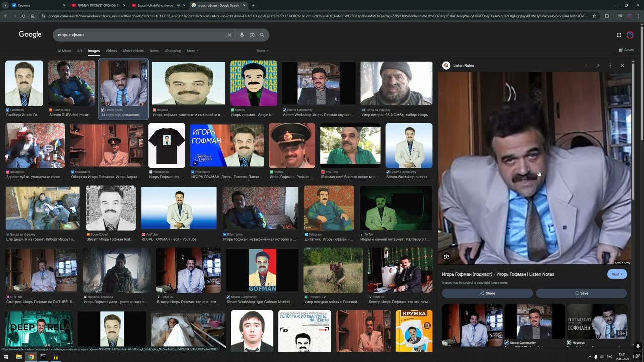Go back using the browser back arrow
This screenshot has height=362, width=644.
coord(6,16)
